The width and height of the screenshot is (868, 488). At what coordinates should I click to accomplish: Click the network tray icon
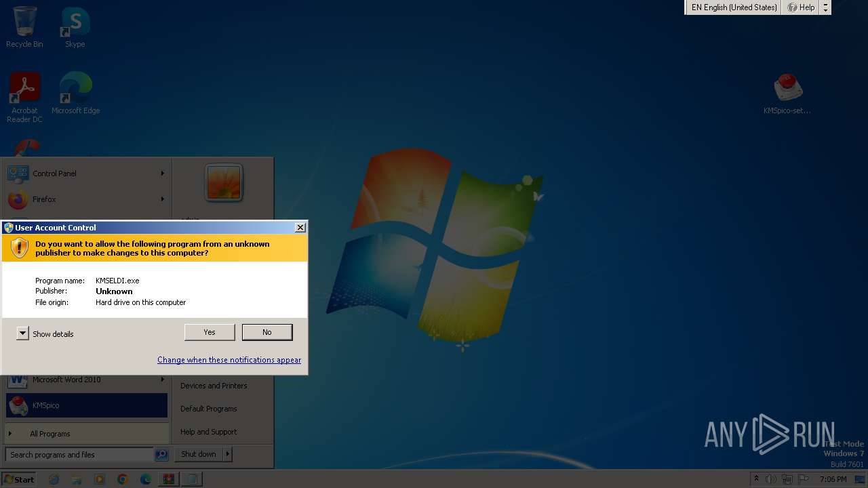pos(787,479)
